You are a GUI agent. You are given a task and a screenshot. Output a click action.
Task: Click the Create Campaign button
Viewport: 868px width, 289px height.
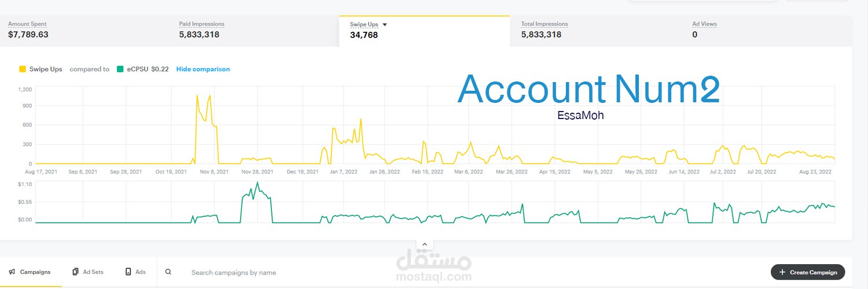[808, 272]
